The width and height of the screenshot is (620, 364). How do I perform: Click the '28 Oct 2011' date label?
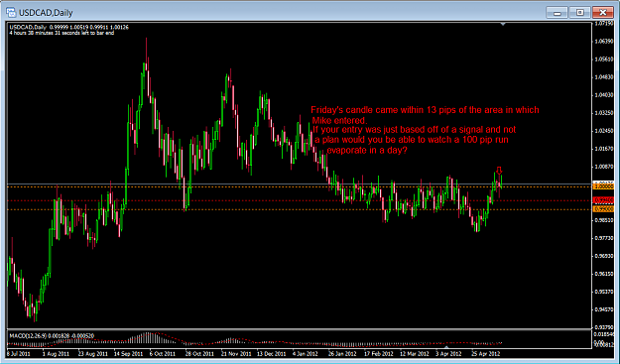coord(199,354)
